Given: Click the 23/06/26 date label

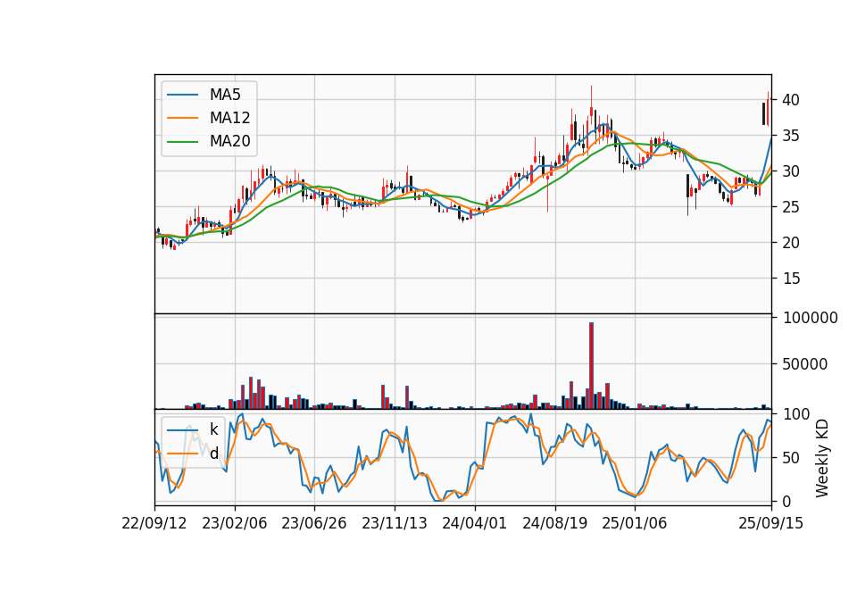Looking at the screenshot, I should coord(313,523).
